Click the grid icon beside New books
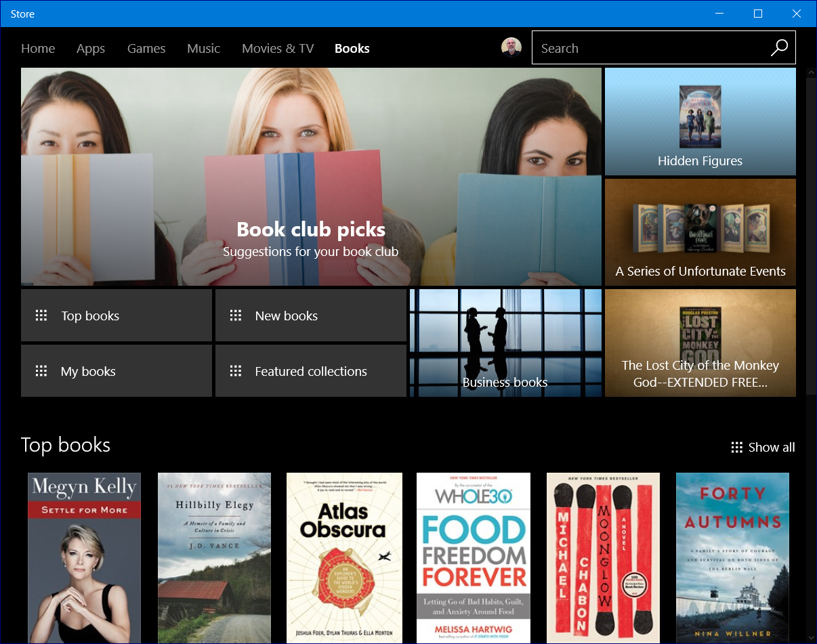The width and height of the screenshot is (817, 644). point(236,316)
